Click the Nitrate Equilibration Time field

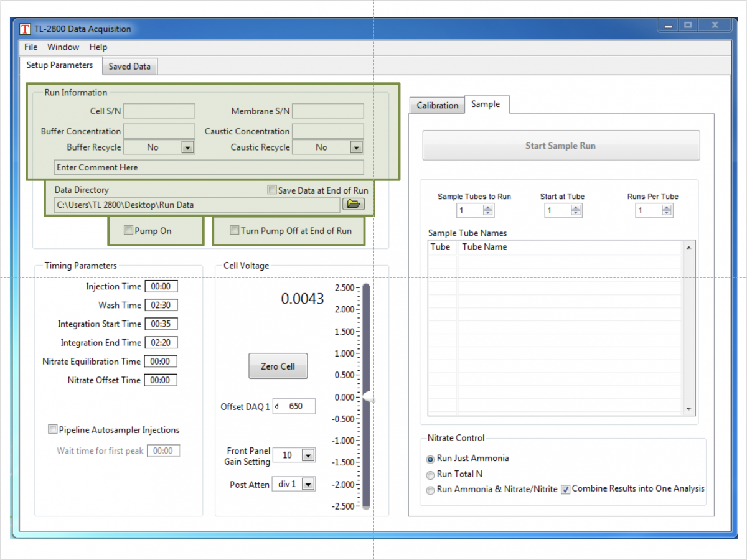click(x=161, y=362)
